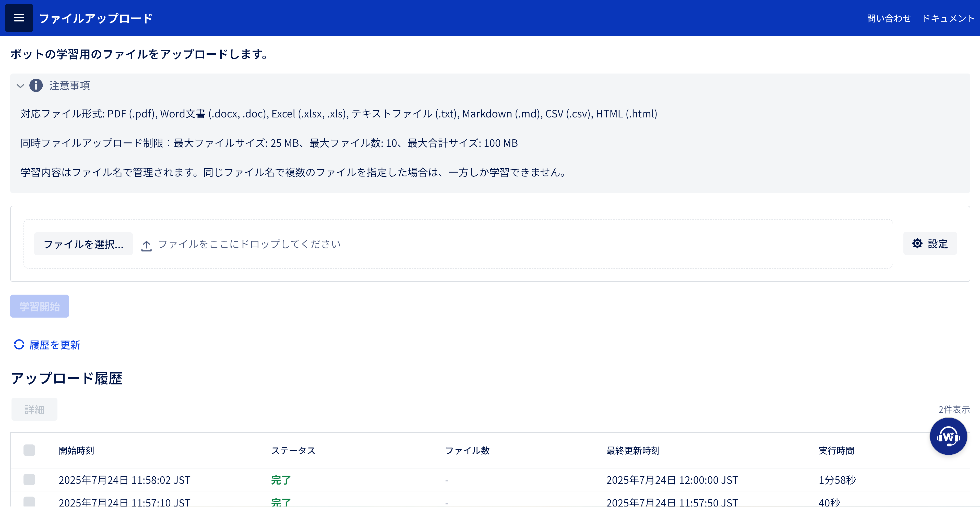
Task: Check the 11:58:02 JST history row
Action: click(29, 479)
